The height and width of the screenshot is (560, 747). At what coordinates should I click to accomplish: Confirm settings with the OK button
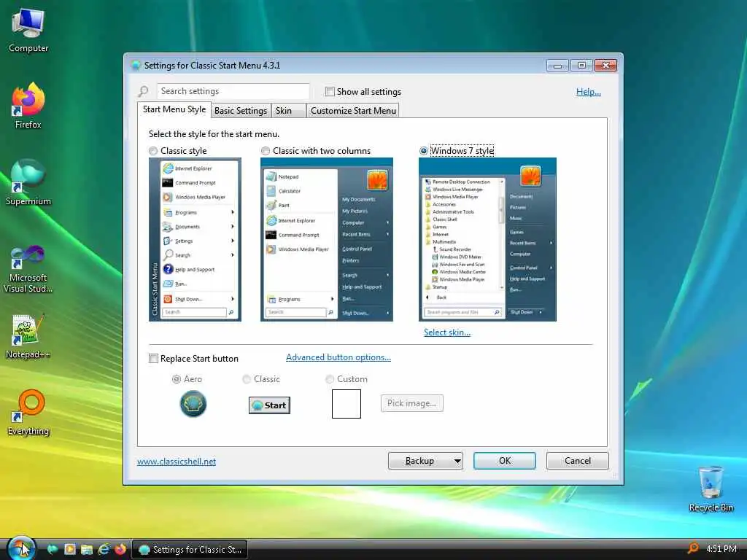tap(505, 461)
